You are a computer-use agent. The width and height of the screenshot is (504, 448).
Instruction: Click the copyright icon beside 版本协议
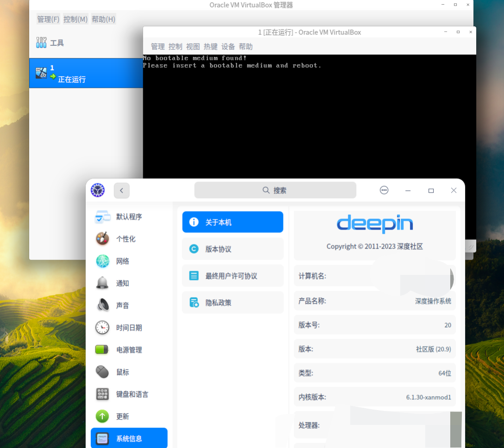click(194, 249)
